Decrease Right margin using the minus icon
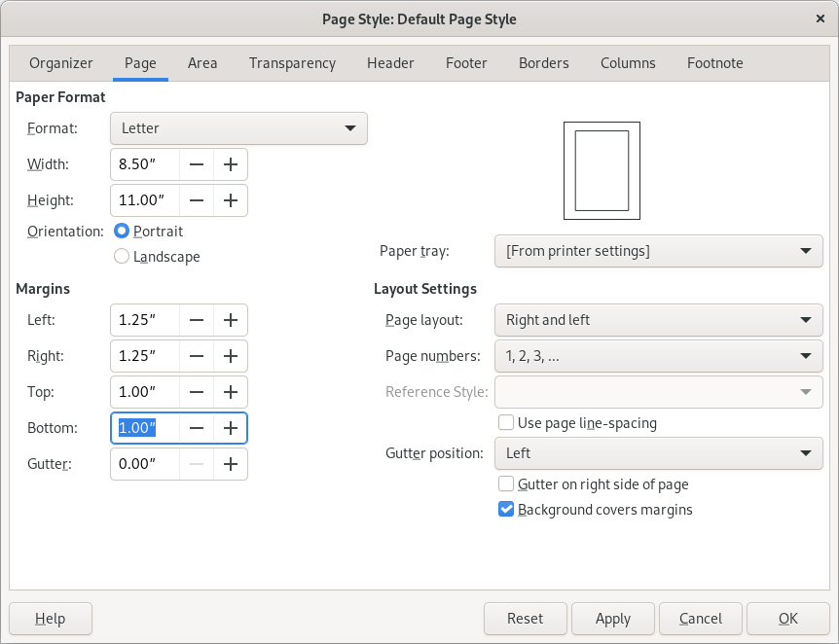Image resolution: width=839 pixels, height=644 pixels. [x=197, y=356]
